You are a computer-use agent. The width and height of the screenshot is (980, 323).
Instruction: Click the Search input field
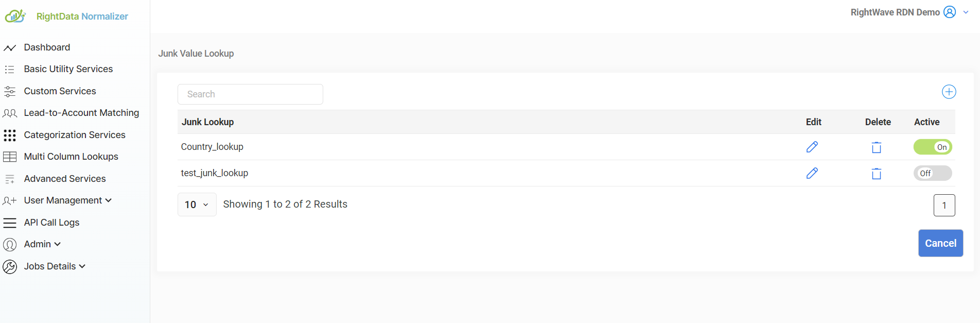(250, 94)
